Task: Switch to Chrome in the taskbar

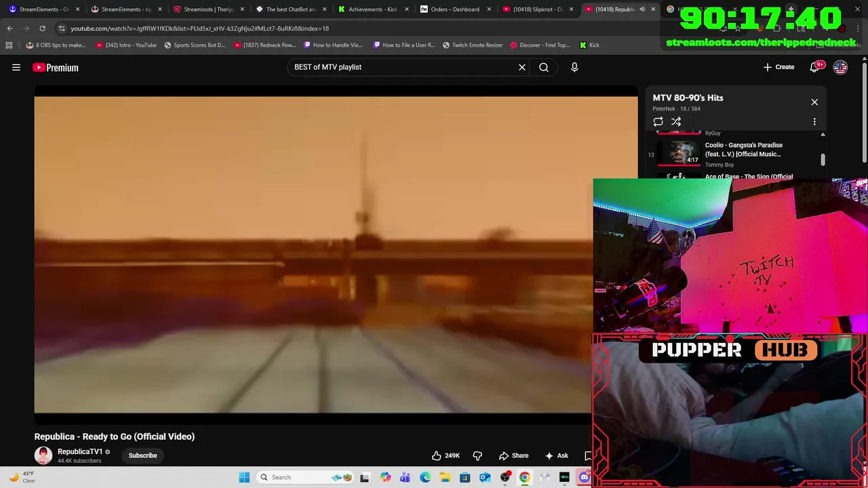Action: point(524,477)
